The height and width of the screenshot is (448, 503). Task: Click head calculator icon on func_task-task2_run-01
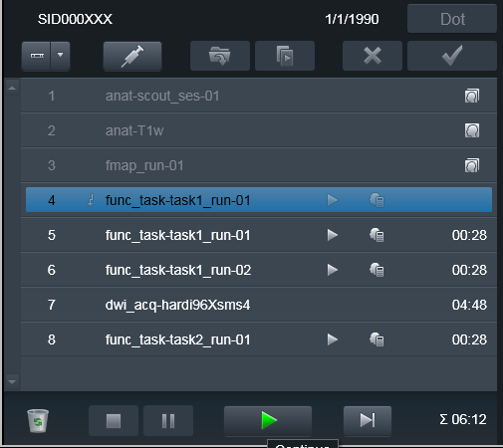click(x=377, y=339)
